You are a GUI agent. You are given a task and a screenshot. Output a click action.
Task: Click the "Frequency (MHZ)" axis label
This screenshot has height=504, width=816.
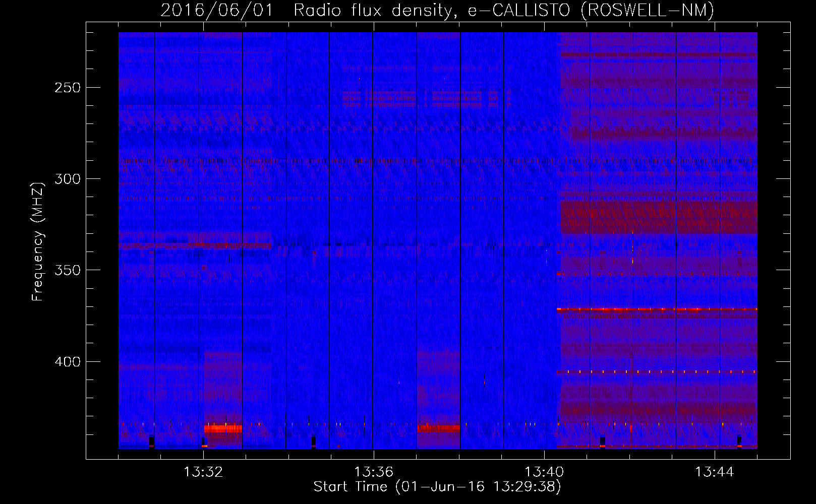tap(38, 242)
